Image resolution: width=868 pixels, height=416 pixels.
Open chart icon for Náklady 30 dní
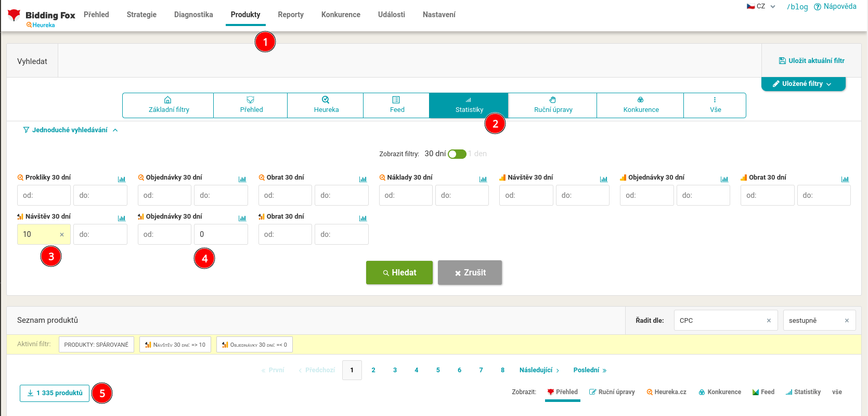point(483,179)
